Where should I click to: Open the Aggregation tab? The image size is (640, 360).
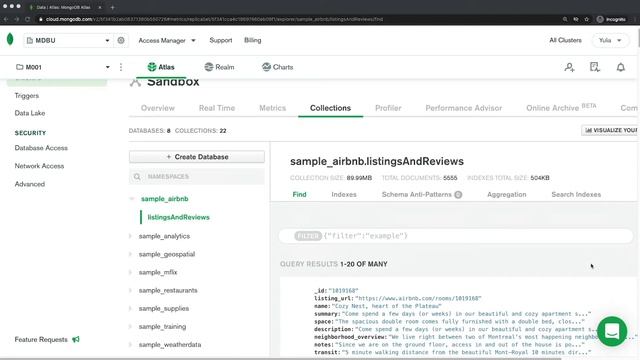pyautogui.click(x=507, y=195)
